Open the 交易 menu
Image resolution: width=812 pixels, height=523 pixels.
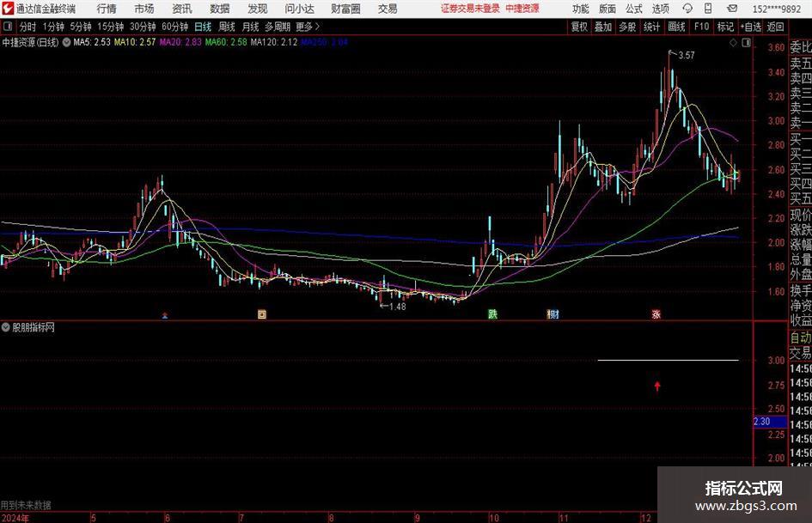388,9
